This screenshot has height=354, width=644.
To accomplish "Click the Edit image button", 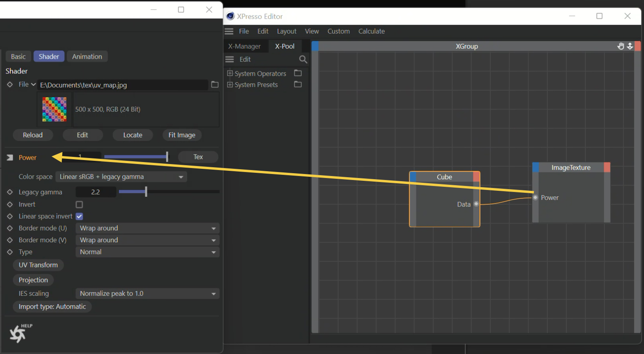I will pos(83,135).
